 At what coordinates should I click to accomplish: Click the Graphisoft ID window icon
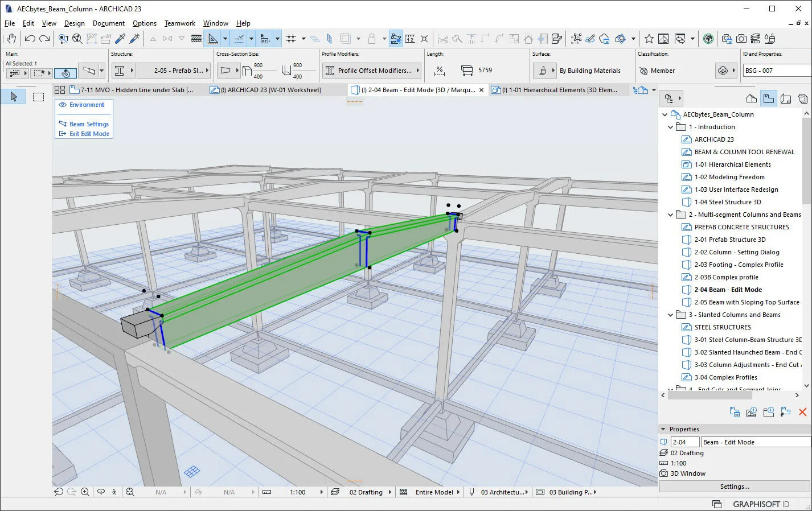point(717,504)
